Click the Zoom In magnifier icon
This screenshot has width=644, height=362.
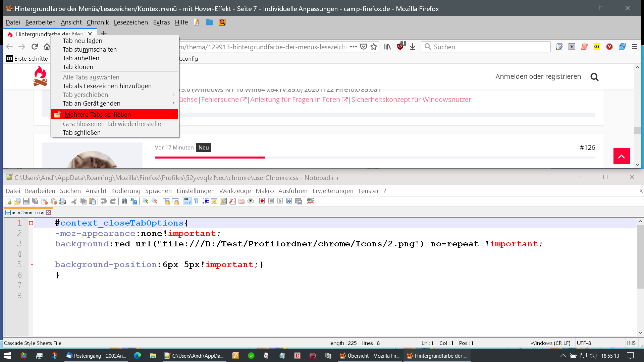coord(145,201)
